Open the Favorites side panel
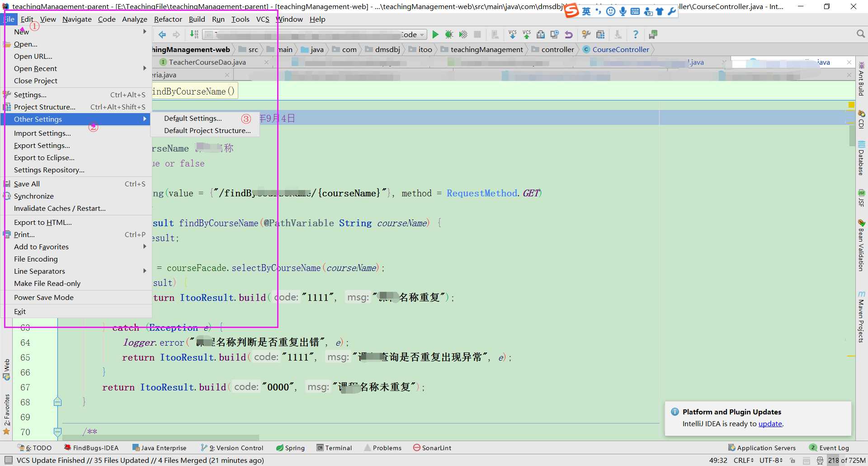Image resolution: width=868 pixels, height=466 pixels. coord(6,414)
